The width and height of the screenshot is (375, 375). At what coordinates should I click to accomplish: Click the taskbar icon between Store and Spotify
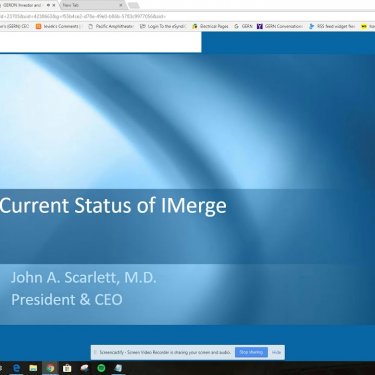85,368
